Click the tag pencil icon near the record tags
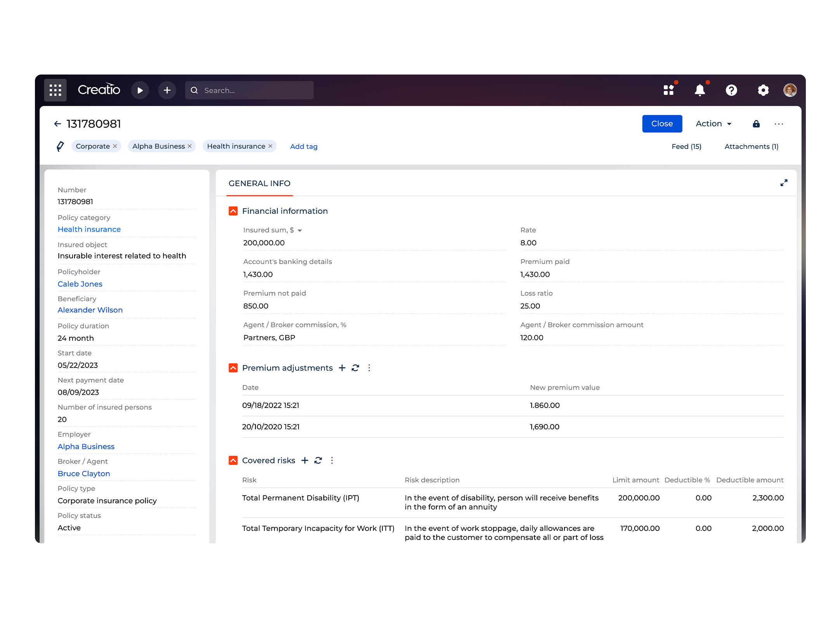The height and width of the screenshot is (621, 840). [60, 146]
